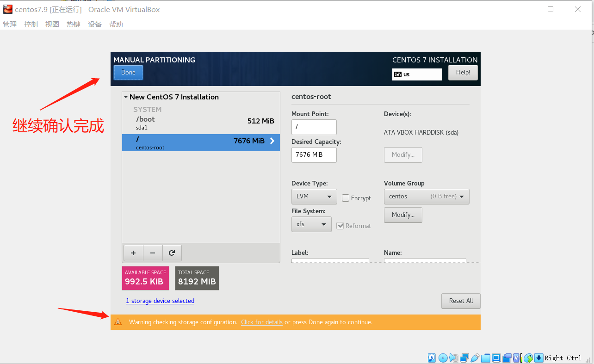Open the Device Type LVM dropdown

pos(314,197)
